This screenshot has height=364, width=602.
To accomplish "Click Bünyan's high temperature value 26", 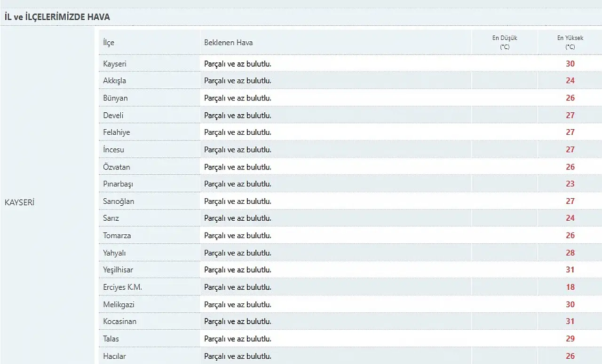I will point(570,98).
